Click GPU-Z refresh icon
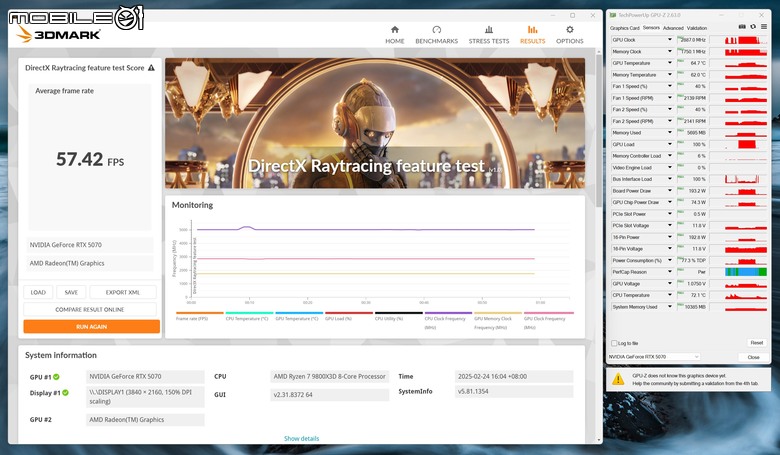780x455 pixels. click(x=753, y=27)
